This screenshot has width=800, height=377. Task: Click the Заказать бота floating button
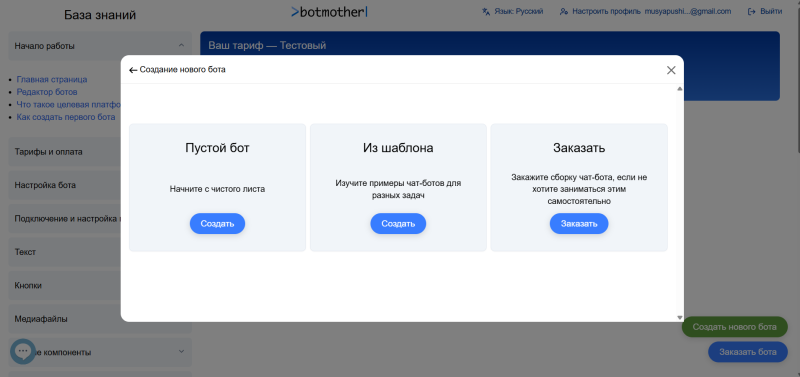click(x=748, y=352)
